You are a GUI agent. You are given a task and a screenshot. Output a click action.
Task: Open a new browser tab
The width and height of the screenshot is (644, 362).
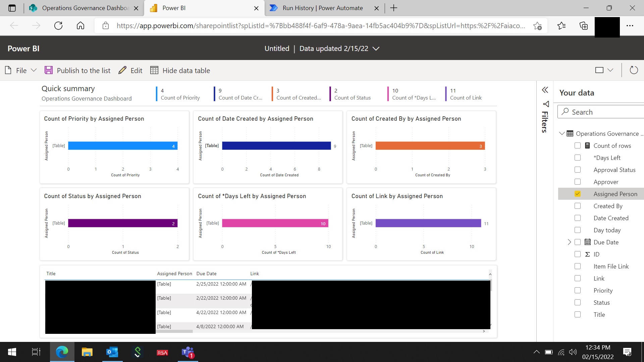394,8
